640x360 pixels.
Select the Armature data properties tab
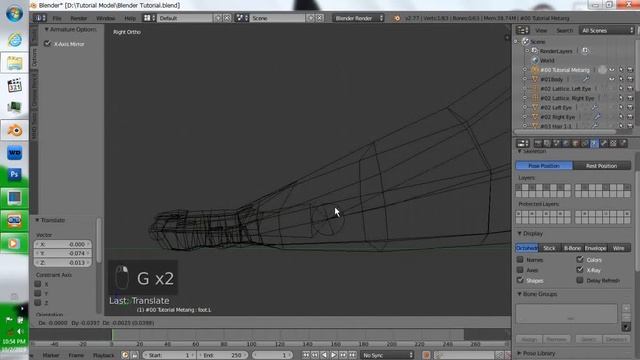pyautogui.click(x=594, y=143)
